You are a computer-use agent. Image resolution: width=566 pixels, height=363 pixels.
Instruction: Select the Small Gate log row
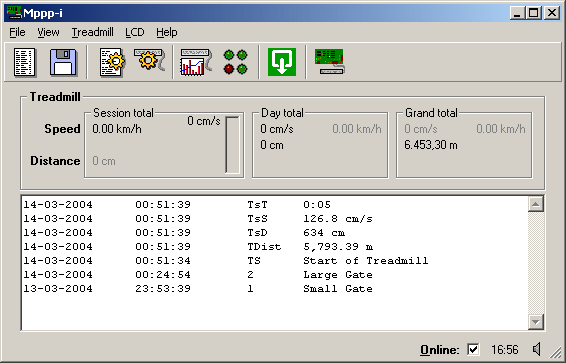tap(274, 289)
